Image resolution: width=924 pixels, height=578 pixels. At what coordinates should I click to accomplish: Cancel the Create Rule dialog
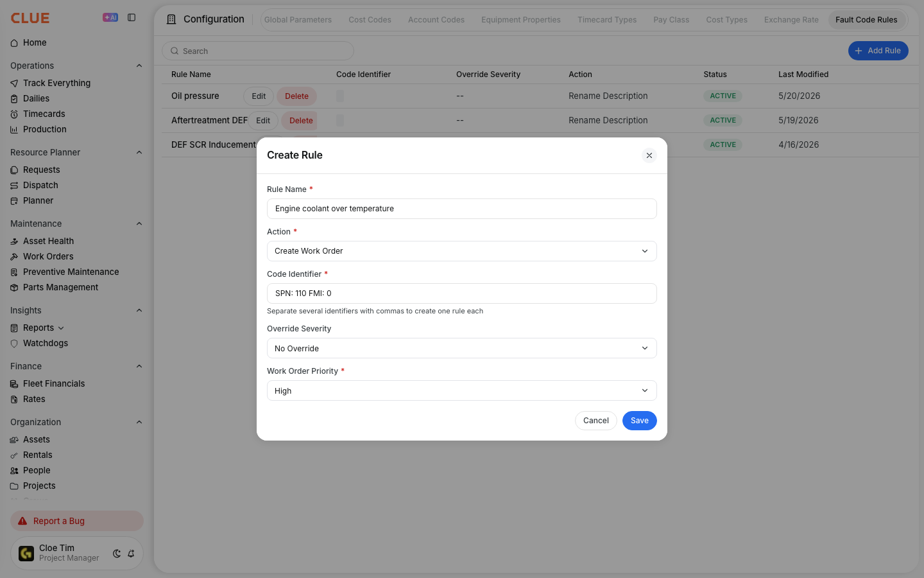pos(596,421)
